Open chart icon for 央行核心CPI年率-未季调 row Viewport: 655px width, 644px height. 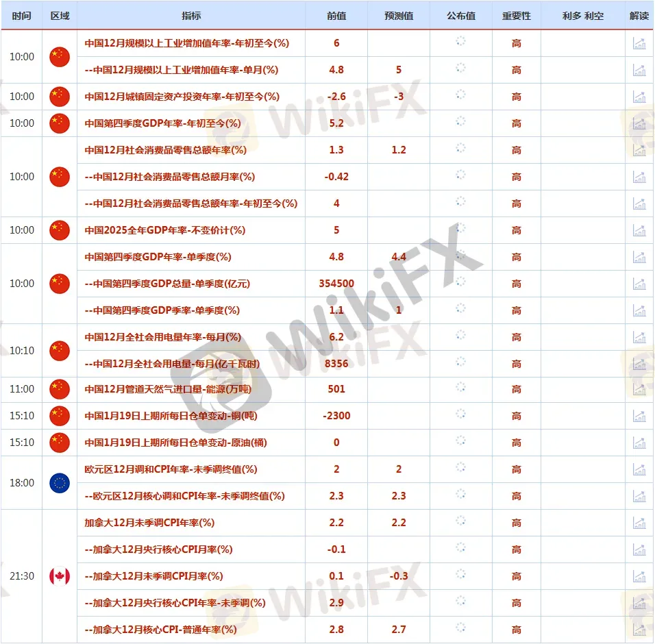(x=639, y=603)
